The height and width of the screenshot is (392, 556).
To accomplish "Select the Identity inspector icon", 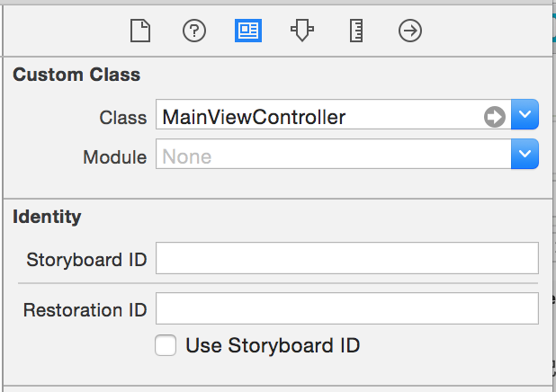I will (248, 31).
